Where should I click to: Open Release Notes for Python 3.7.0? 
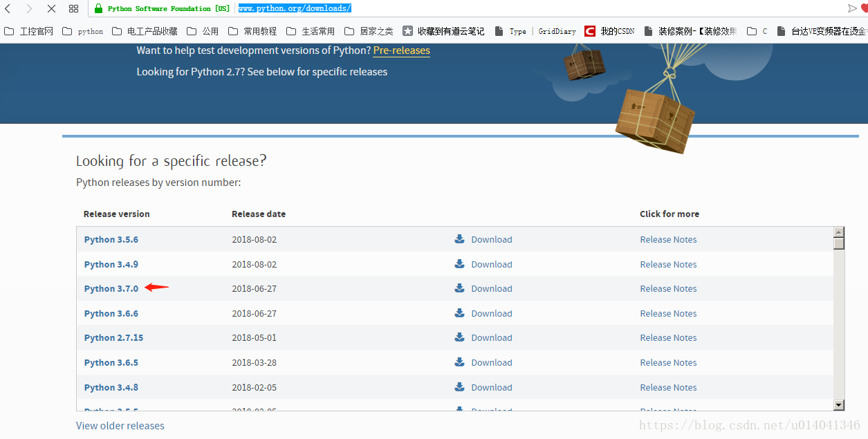[x=668, y=289]
